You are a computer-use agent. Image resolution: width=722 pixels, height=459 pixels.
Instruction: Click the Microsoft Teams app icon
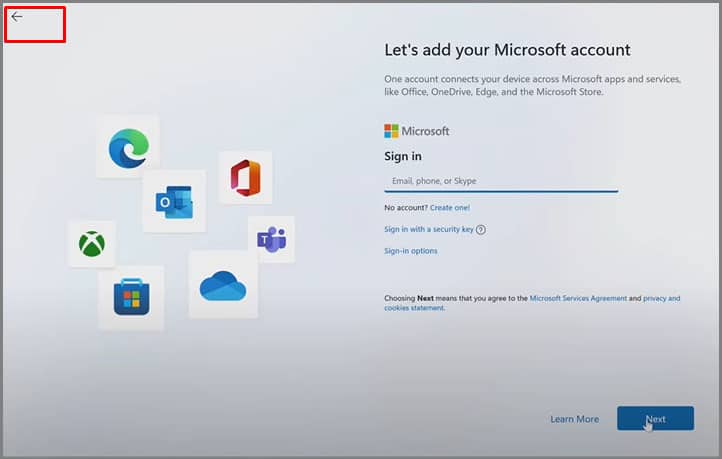272,239
